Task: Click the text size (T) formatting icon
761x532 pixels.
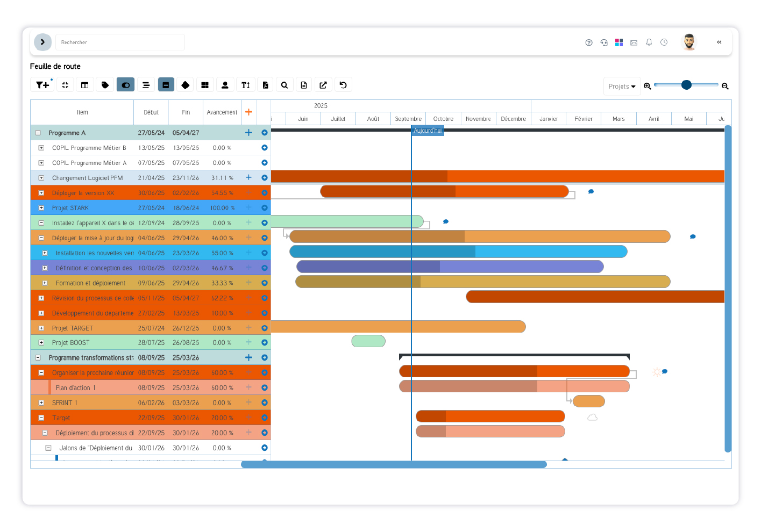Action: 245,84
